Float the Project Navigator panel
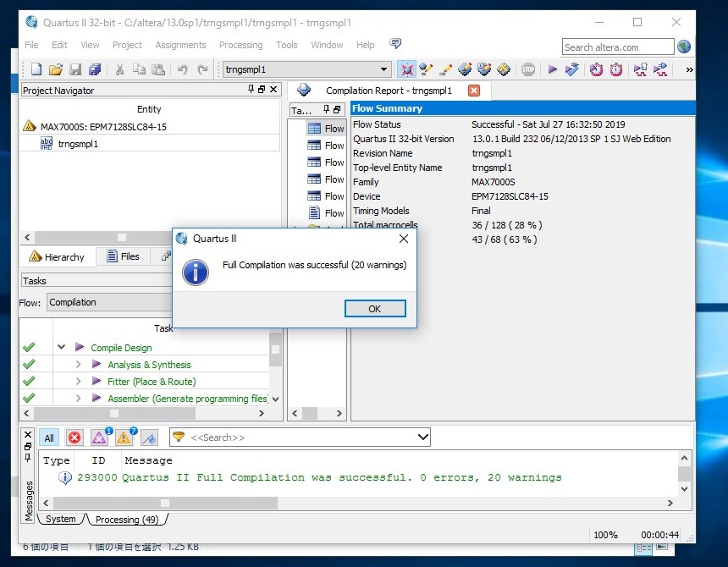Image resolution: width=728 pixels, height=567 pixels. (x=262, y=89)
